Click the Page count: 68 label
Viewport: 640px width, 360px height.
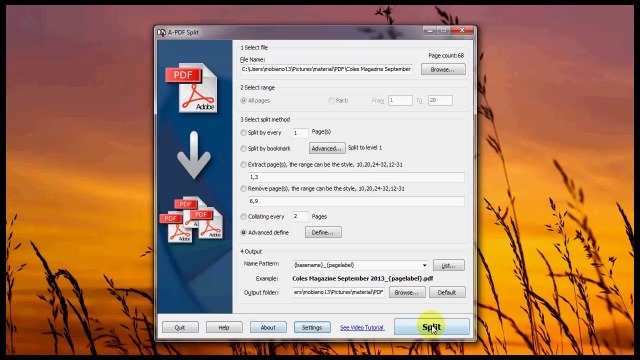[446, 56]
